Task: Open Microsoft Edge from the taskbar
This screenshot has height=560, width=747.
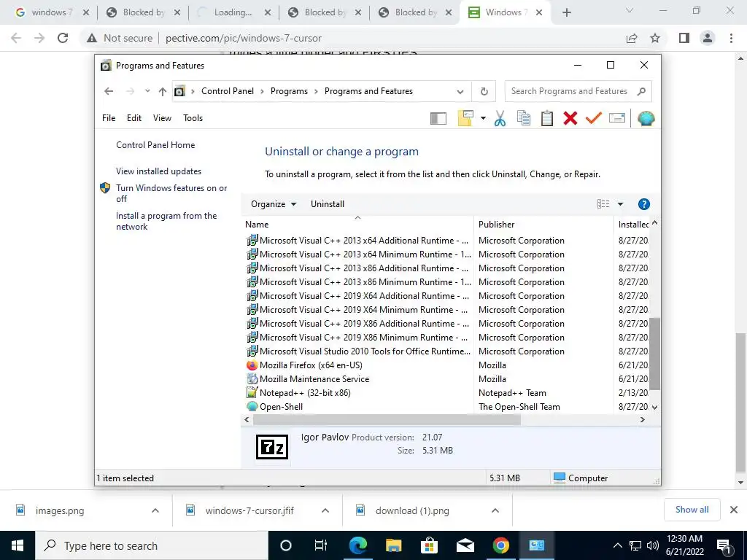Action: click(x=357, y=545)
